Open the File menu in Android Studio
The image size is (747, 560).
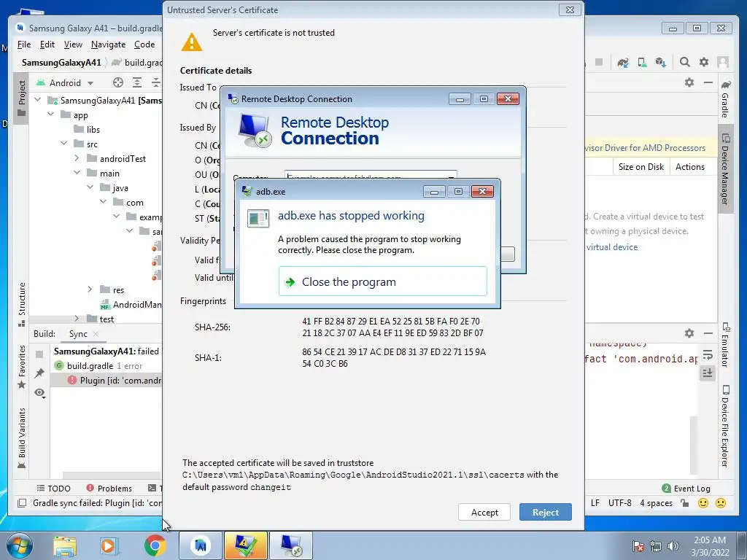click(24, 44)
